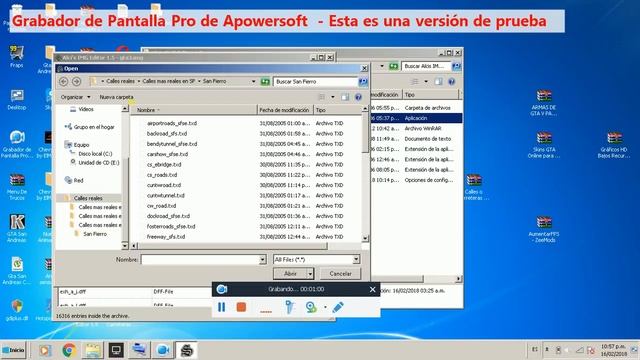Open the view options dropdown arrow in the Open dialog
The image size is (640, 360).
tap(333, 97)
